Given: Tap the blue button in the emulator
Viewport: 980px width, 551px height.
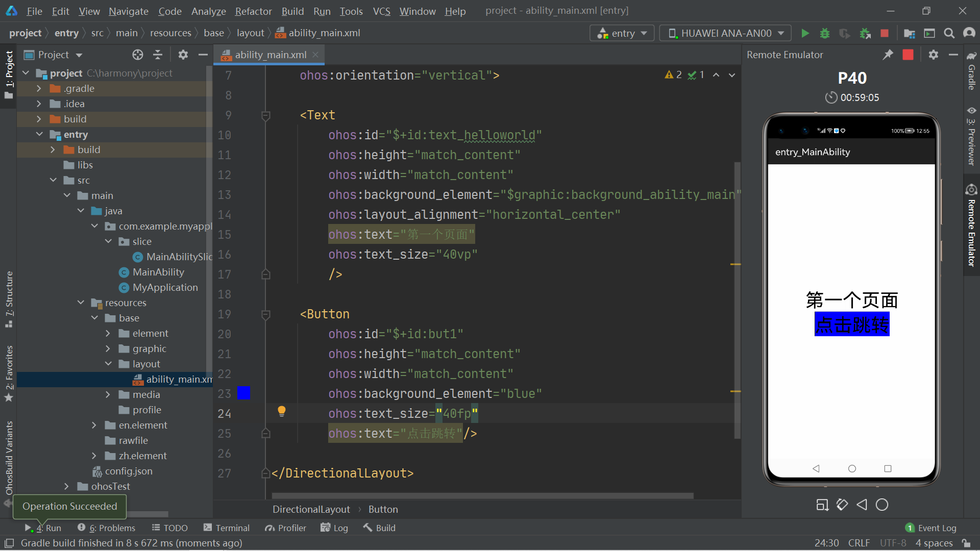Looking at the screenshot, I should (x=851, y=324).
